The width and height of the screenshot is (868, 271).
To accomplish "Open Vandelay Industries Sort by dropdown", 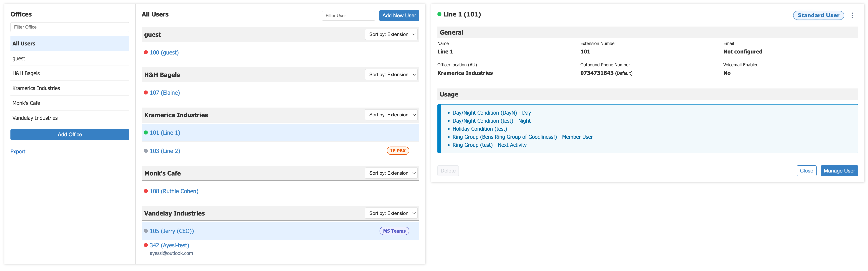I will (x=391, y=213).
